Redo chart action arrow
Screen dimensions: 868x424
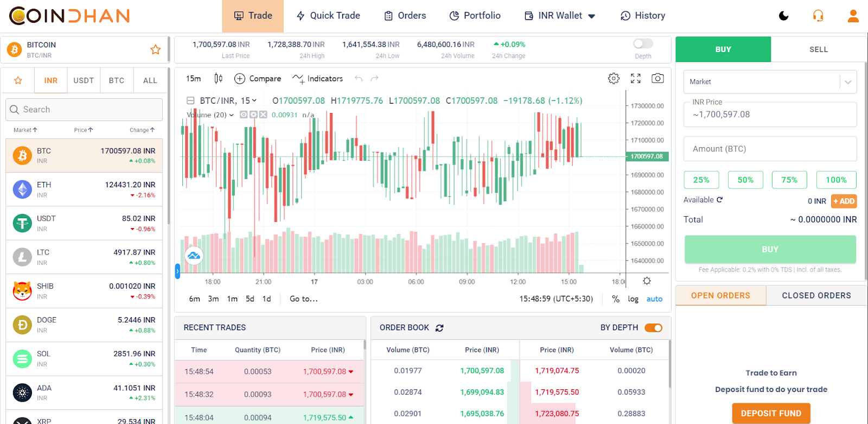pyautogui.click(x=374, y=79)
